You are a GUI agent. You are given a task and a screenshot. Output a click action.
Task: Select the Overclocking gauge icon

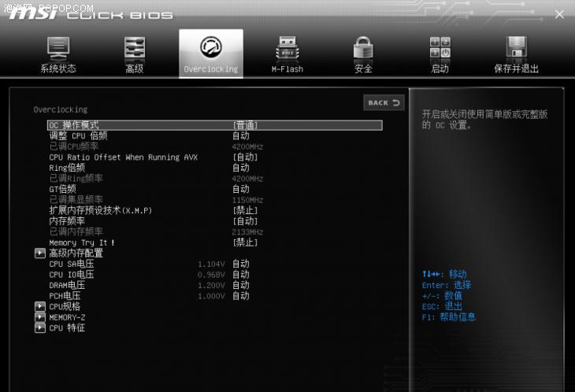click(x=211, y=47)
